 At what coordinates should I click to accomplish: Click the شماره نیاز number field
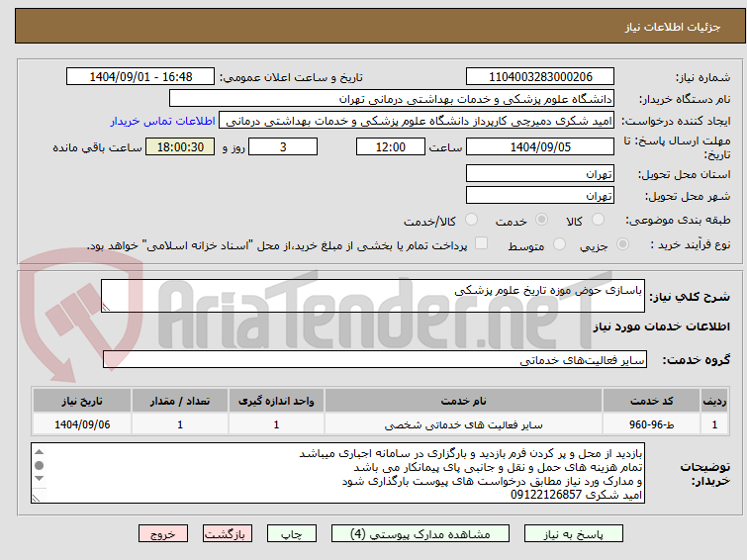pyautogui.click(x=540, y=77)
